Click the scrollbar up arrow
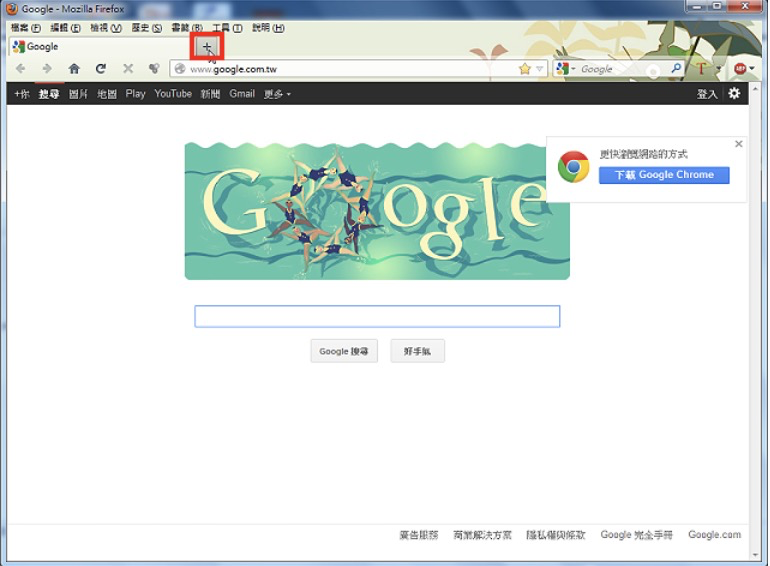The width and height of the screenshot is (770, 566). (755, 89)
